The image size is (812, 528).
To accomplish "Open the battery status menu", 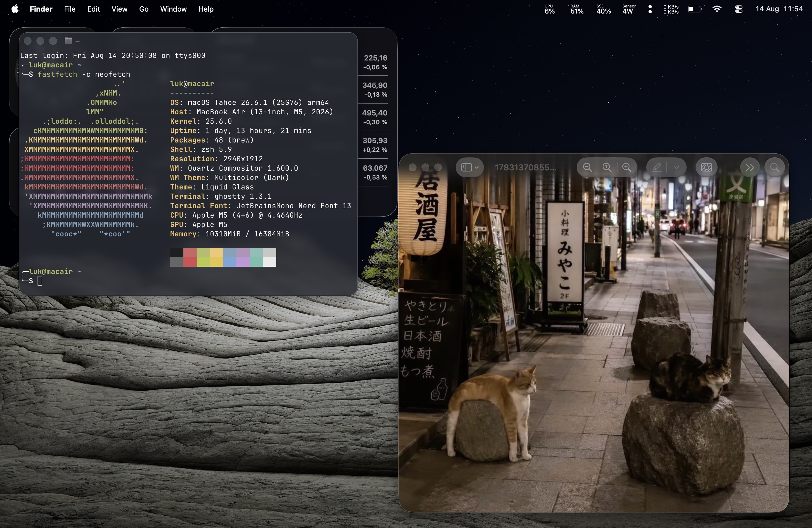I will 695,9.
